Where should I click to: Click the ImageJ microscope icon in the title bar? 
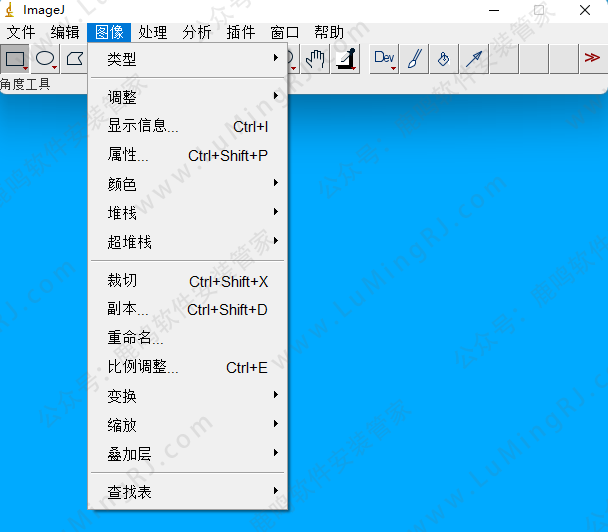click(9, 10)
